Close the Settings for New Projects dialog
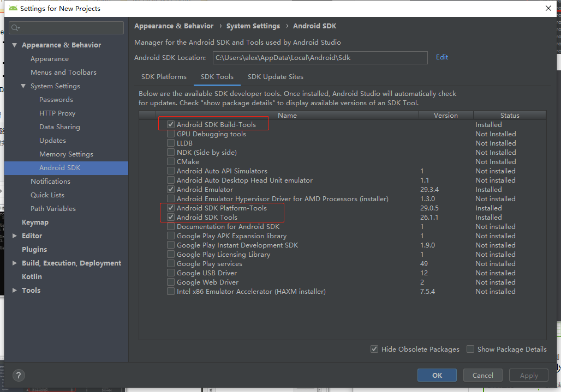 548,8
